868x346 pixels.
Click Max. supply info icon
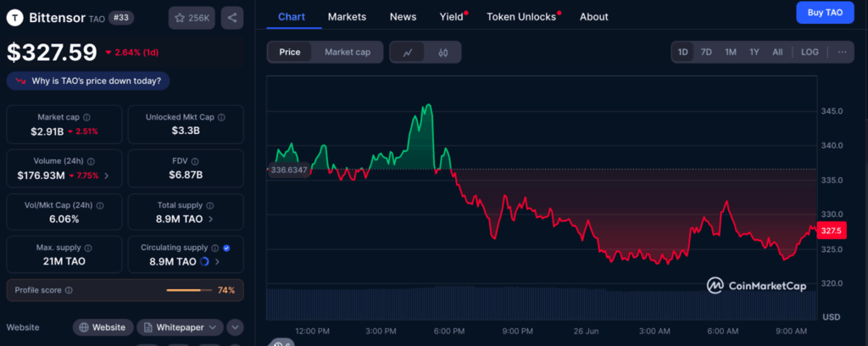click(x=88, y=248)
